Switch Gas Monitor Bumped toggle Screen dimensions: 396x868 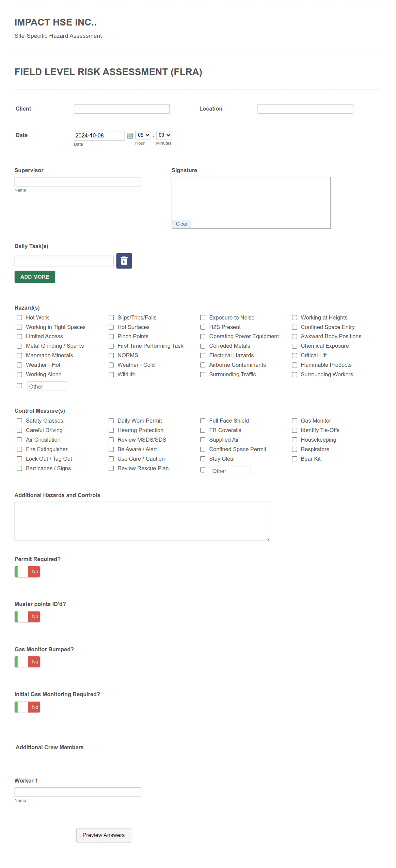(27, 662)
